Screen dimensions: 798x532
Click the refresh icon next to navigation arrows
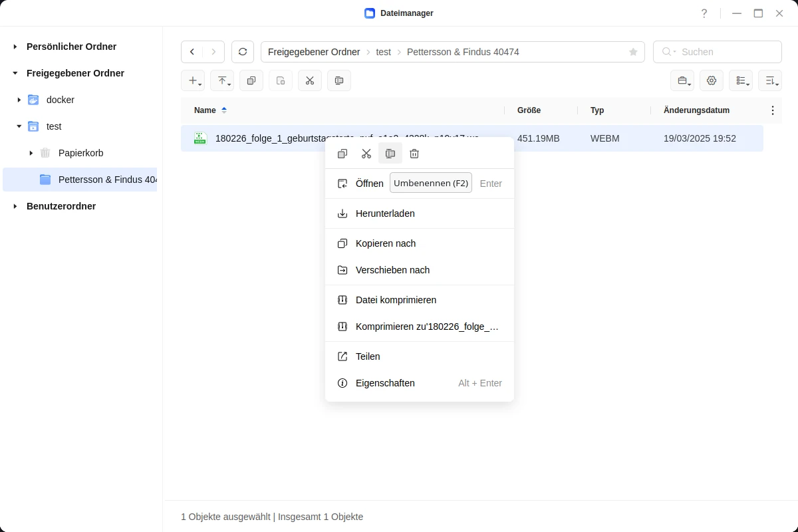coord(243,52)
